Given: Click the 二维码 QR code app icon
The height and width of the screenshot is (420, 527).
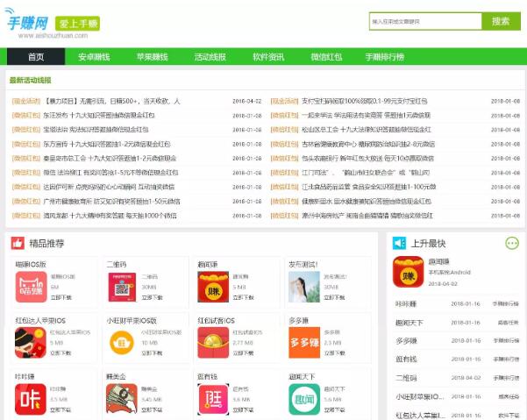Looking at the screenshot, I should click(121, 287).
